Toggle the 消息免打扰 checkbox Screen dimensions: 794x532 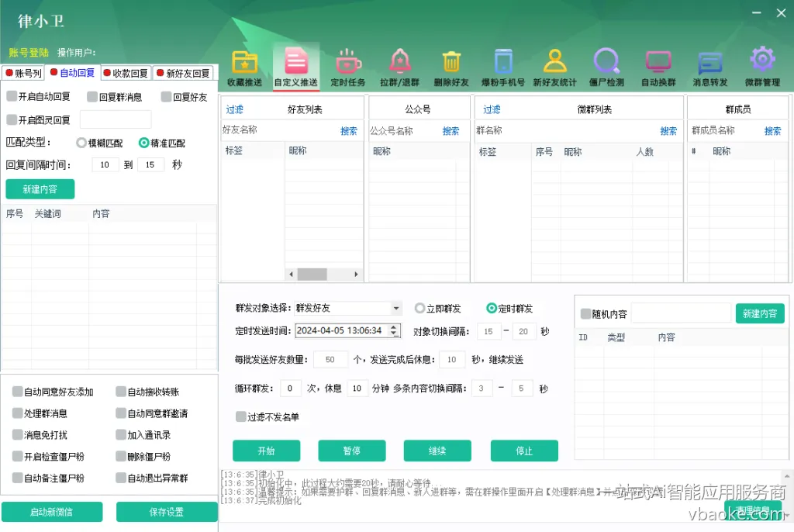coord(18,434)
